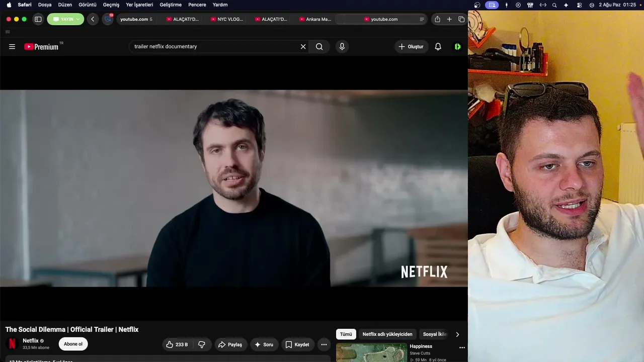Open the audio mixer sliders menu bar icon
Image resolution: width=644 pixels, height=362 pixels.
click(x=530, y=5)
